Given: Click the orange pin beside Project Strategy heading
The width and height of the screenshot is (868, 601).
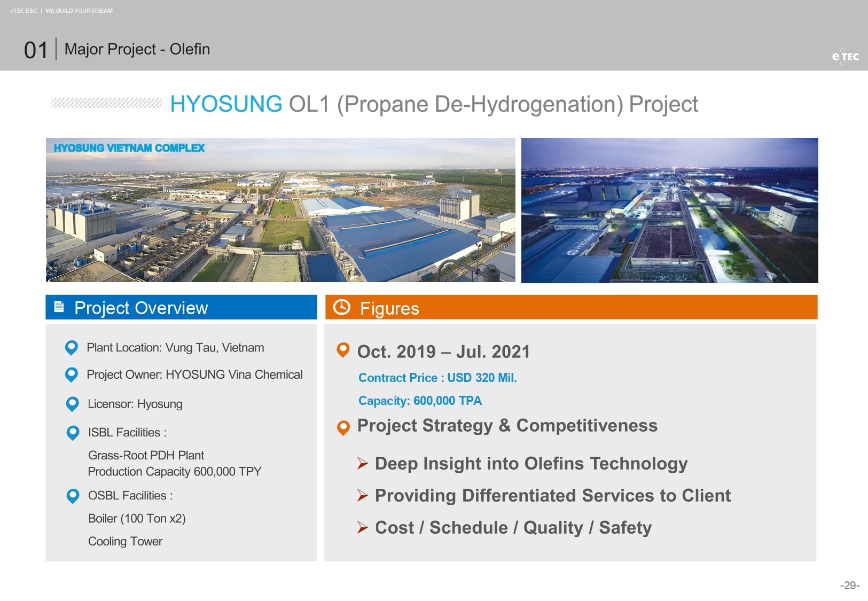Looking at the screenshot, I should 343,428.
